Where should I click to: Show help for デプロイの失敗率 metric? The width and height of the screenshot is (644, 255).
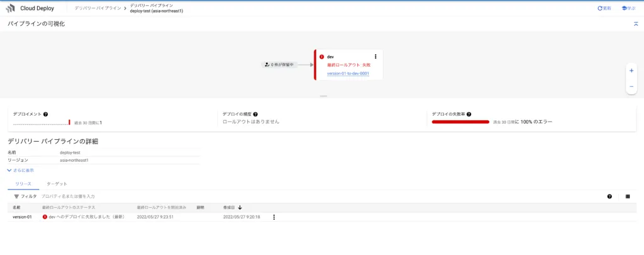(469, 115)
